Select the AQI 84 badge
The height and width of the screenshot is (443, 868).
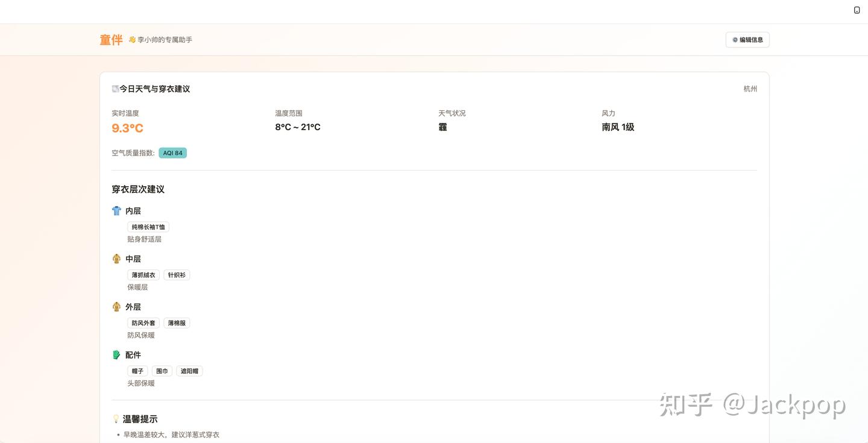(x=172, y=153)
